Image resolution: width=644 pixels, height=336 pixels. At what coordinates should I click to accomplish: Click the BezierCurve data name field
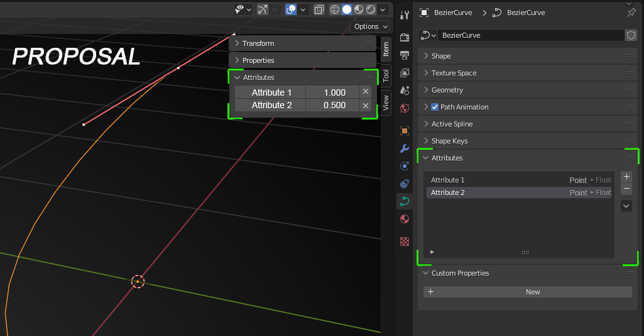click(x=531, y=35)
